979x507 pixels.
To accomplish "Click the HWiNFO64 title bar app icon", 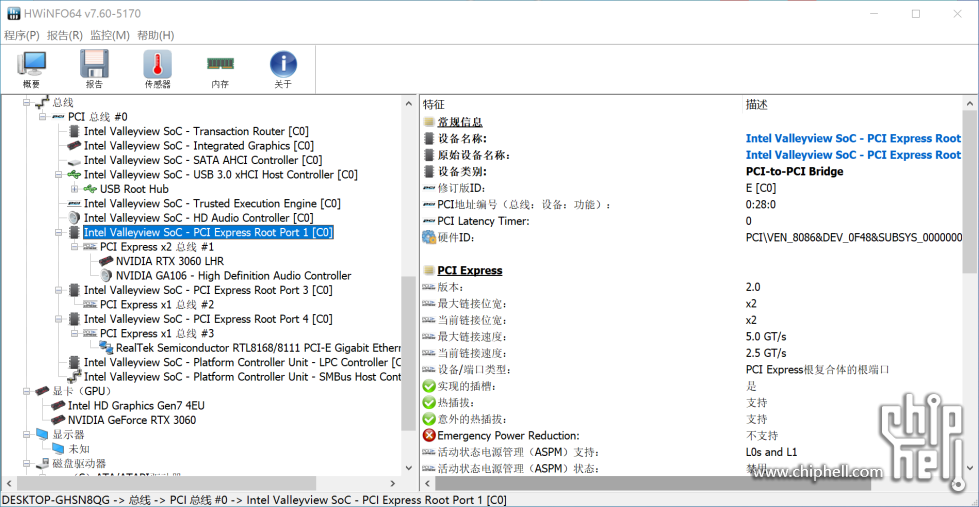I will pos(12,13).
